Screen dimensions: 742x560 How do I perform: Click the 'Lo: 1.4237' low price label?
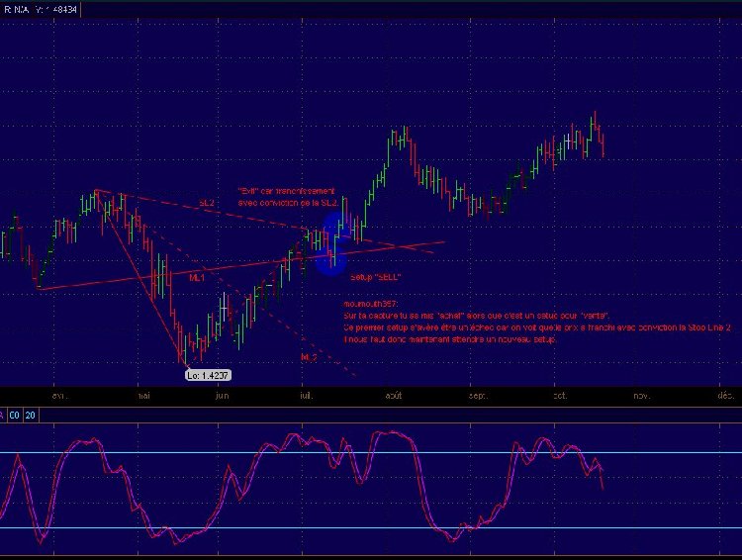click(208, 375)
